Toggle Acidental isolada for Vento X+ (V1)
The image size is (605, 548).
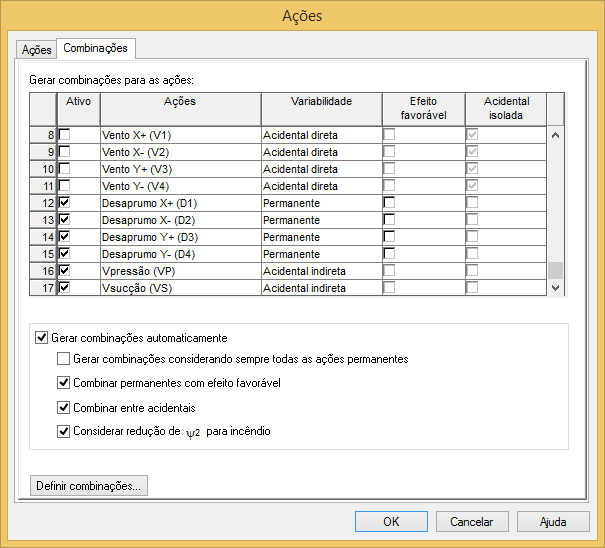(472, 135)
